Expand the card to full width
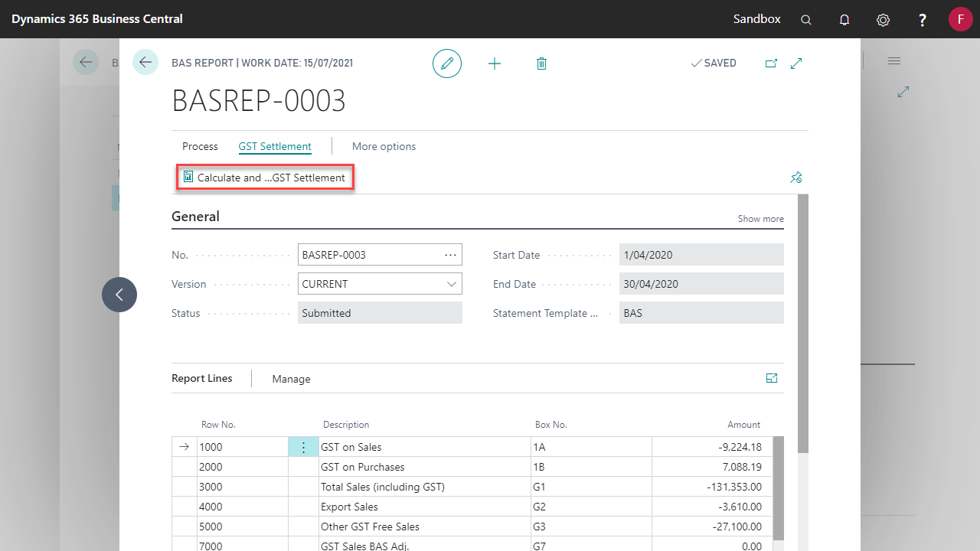The height and width of the screenshot is (551, 980). click(796, 64)
